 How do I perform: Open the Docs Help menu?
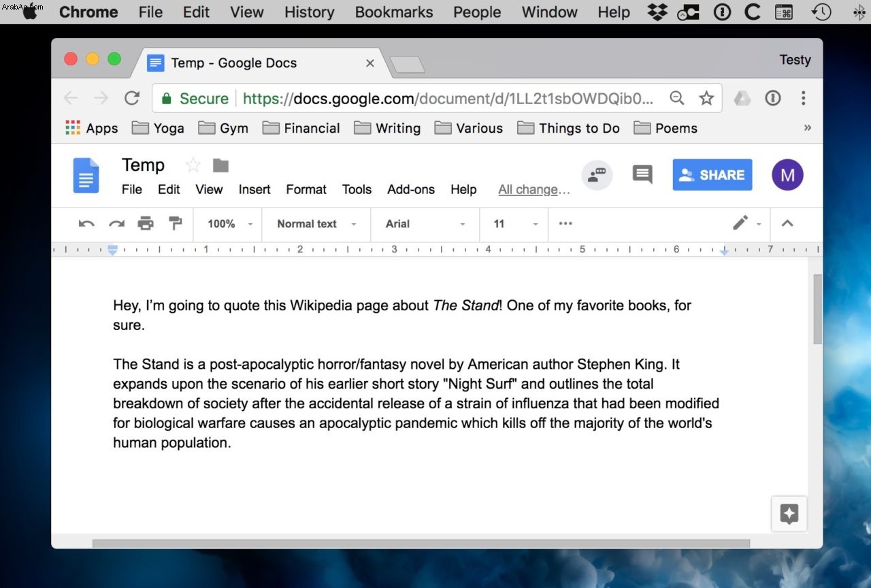click(x=463, y=189)
